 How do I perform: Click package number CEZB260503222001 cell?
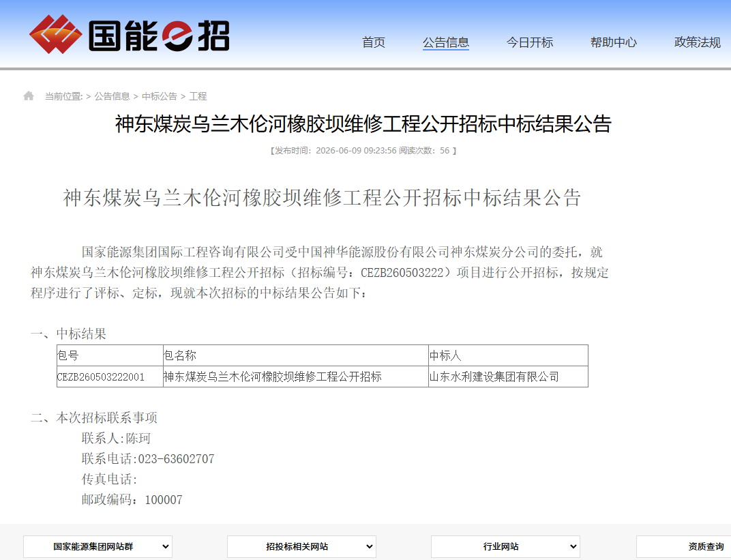pyautogui.click(x=110, y=377)
